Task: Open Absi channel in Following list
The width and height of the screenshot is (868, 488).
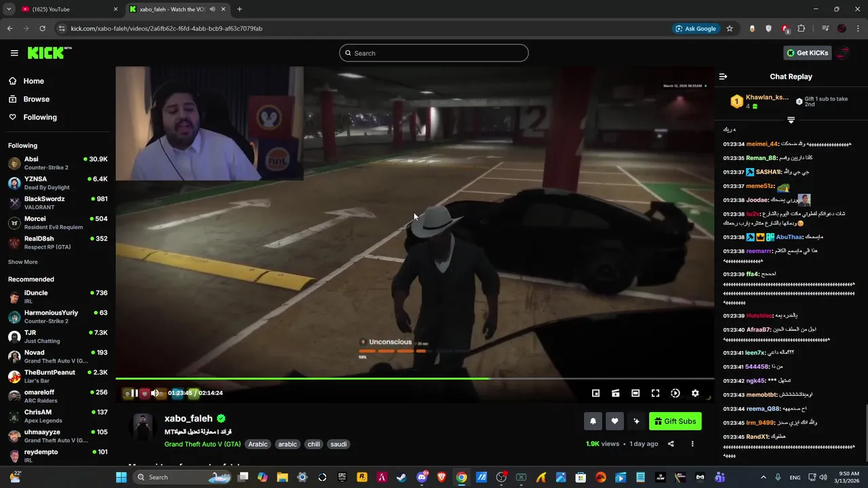Action: (x=58, y=163)
